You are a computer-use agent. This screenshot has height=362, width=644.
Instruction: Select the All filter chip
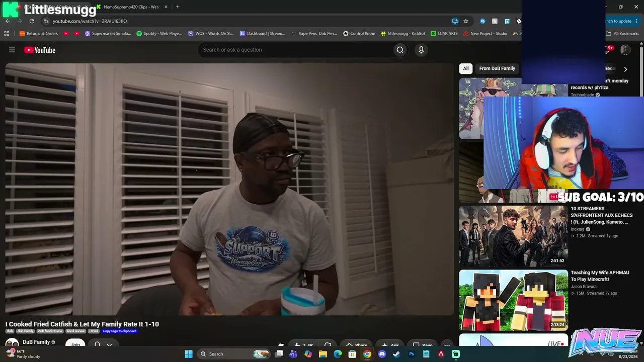(x=466, y=68)
